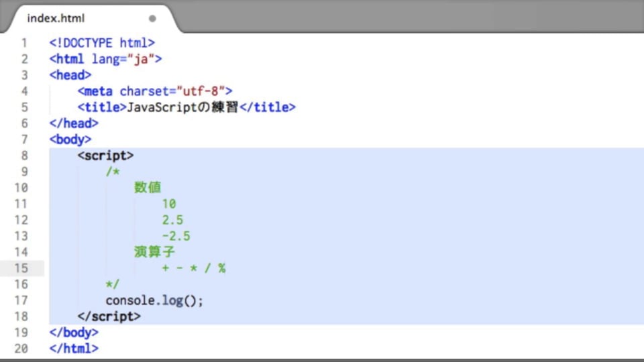Viewport: 644px width, 362px height.
Task: Click the charset attribute name
Action: click(x=144, y=91)
